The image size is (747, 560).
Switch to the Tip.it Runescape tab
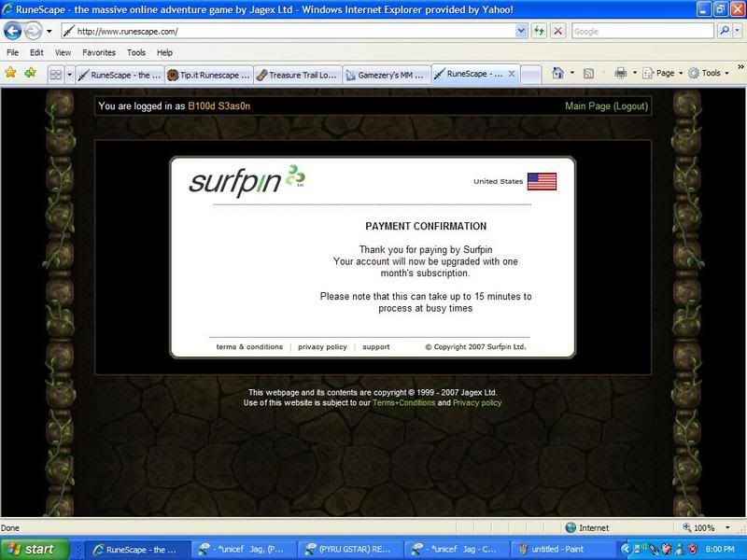pos(208,75)
